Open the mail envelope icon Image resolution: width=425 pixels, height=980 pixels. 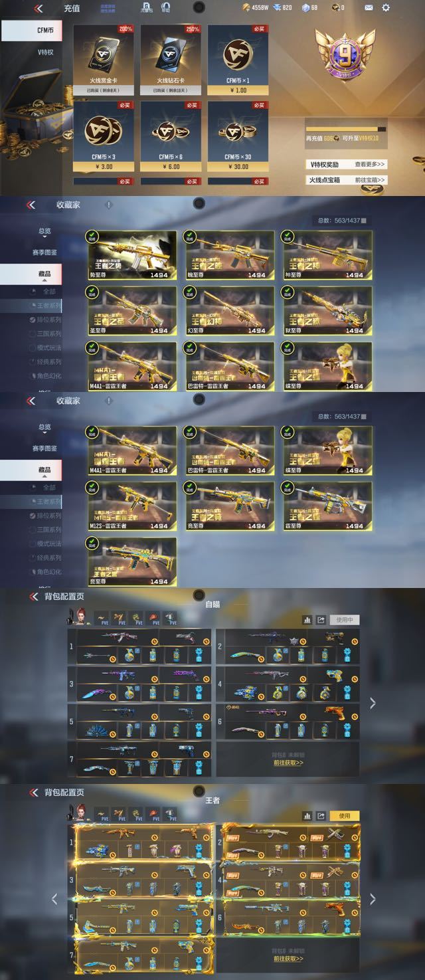click(x=369, y=8)
